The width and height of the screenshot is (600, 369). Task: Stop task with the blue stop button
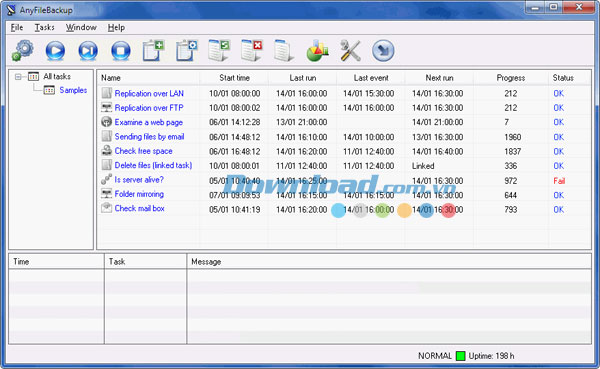click(121, 51)
